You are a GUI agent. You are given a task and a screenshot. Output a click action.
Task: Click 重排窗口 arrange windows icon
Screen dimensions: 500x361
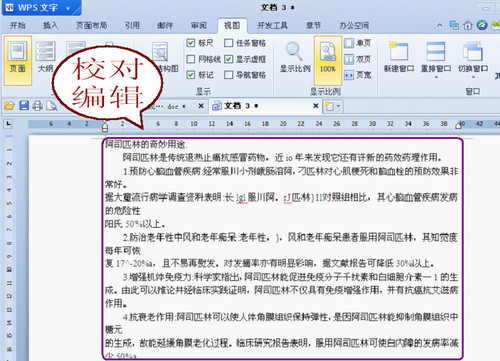tap(436, 52)
